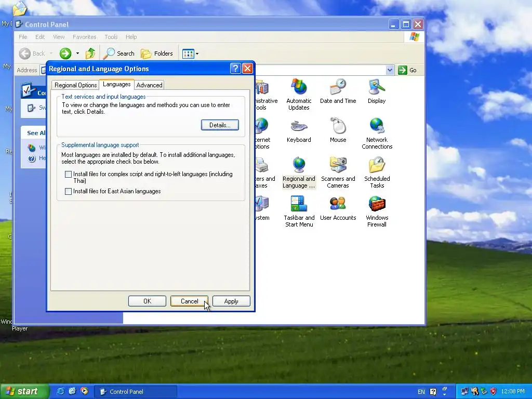Open the Tools menu
The height and width of the screenshot is (399, 532).
pos(111,37)
